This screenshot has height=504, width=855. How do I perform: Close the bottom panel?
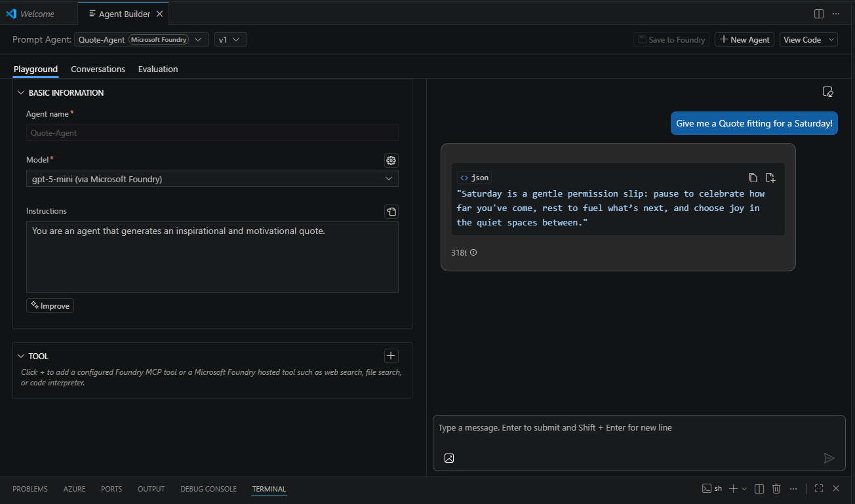[836, 488]
